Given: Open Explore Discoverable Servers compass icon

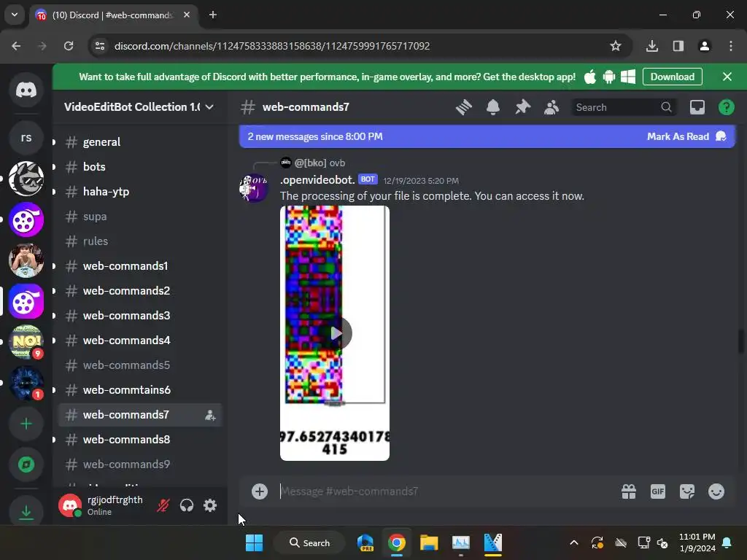Looking at the screenshot, I should (26, 464).
